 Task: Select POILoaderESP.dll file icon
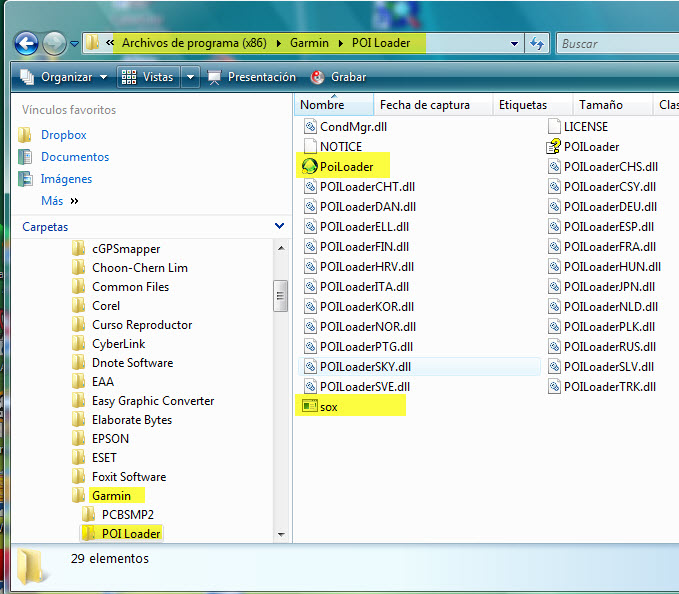554,226
